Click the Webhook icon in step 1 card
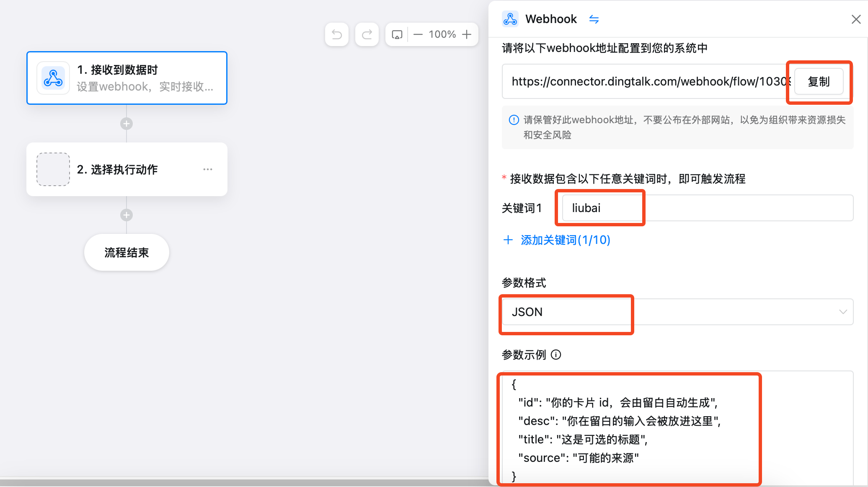 (x=53, y=78)
